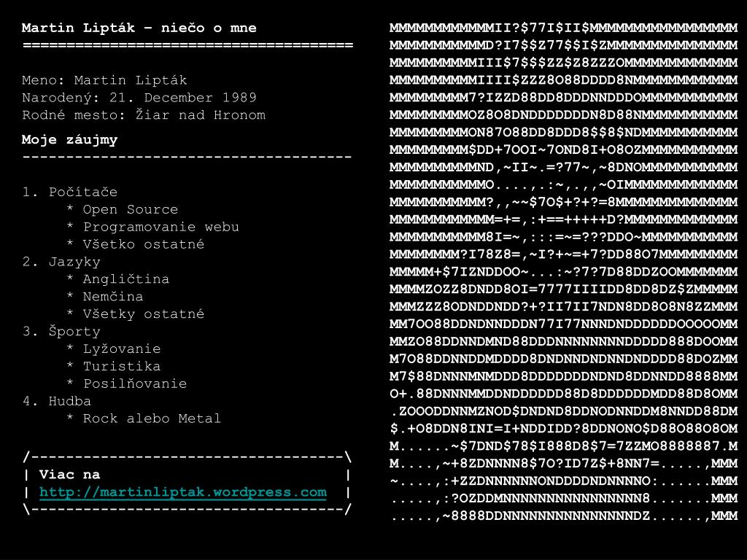Click the 'Meno: Martin Lipták' line
747x560 pixels.
[104, 80]
